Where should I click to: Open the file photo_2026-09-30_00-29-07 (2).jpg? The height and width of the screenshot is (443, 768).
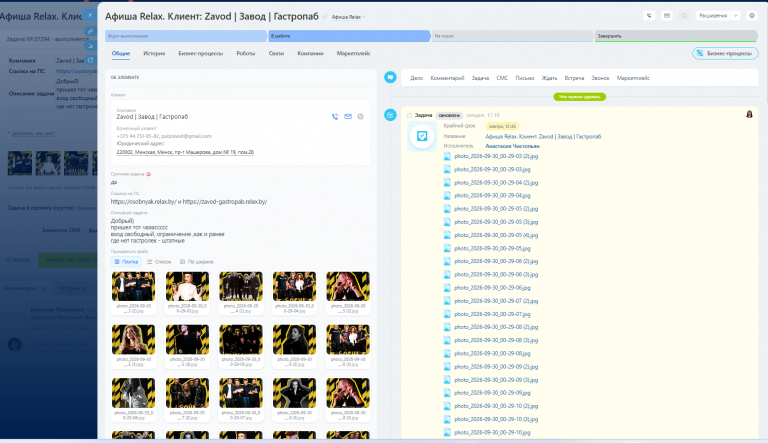pyautogui.click(x=496, y=301)
